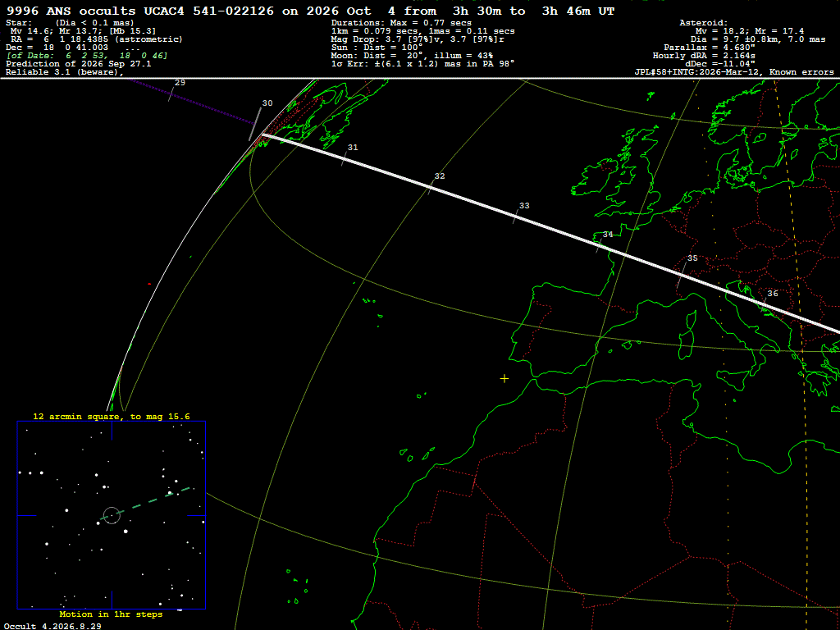Click the Mag Drop value line
840x630 pixels.
418,39
